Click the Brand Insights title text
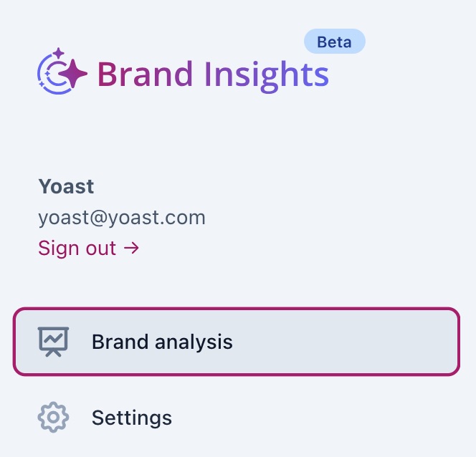 pos(213,74)
